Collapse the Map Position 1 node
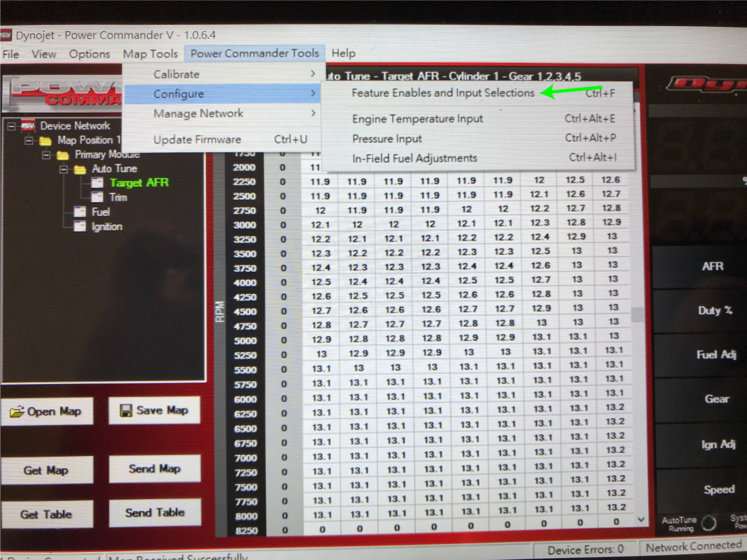This screenshot has width=747, height=560. [x=29, y=141]
